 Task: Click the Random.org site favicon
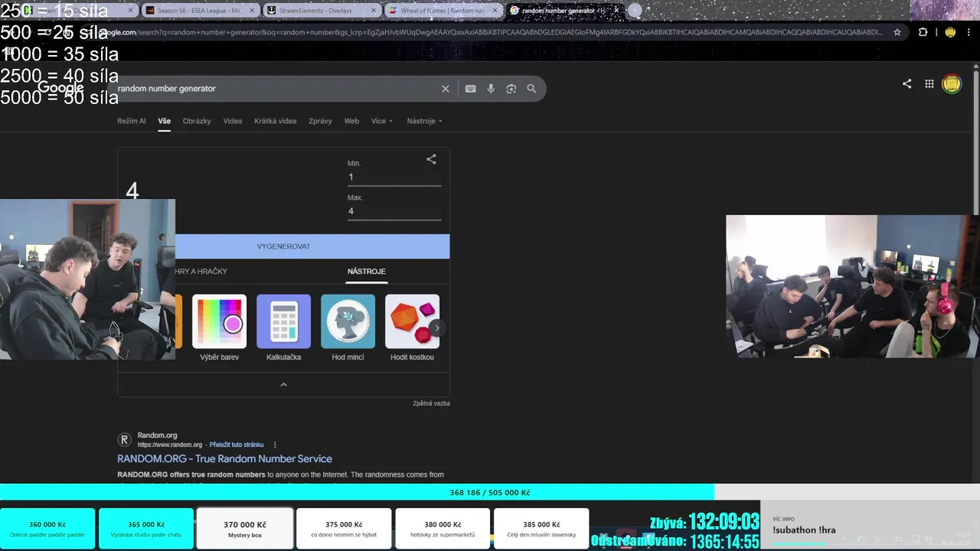coord(124,439)
